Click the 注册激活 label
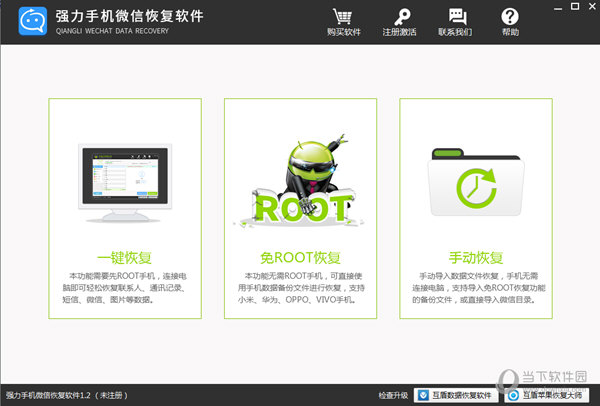Screen dimensions: 600x406 (x=399, y=32)
